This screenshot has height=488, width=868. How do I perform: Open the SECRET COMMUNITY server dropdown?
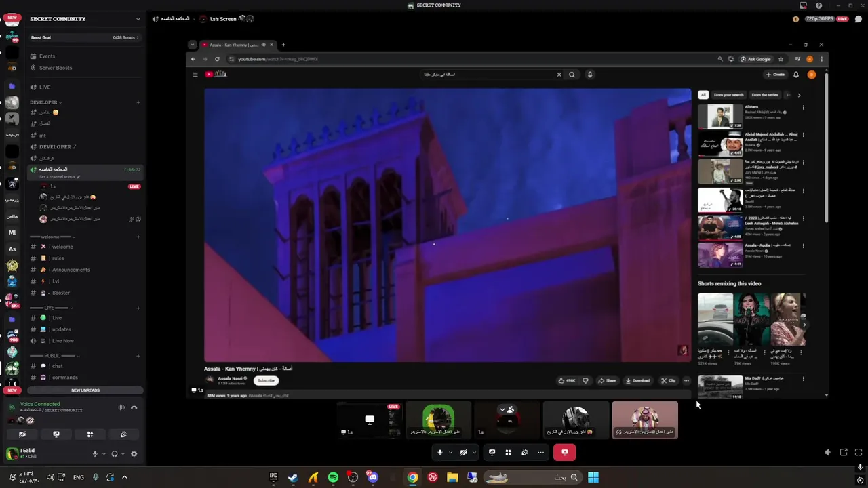point(85,19)
